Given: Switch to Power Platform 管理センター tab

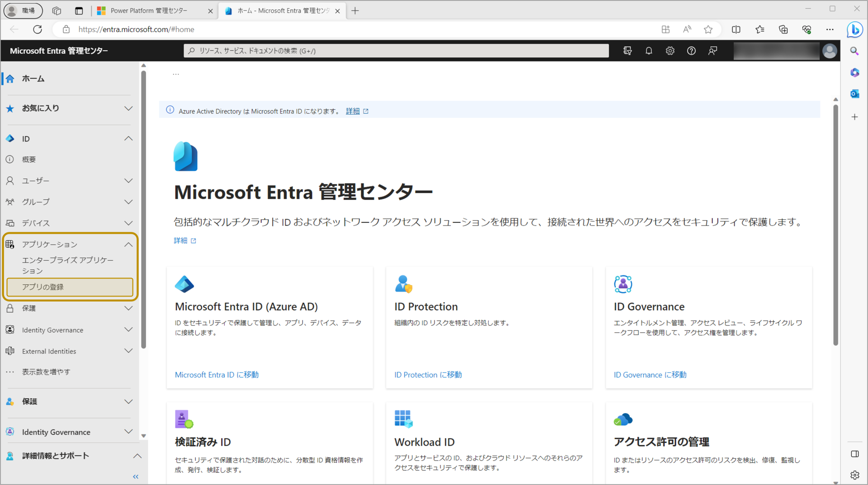Looking at the screenshot, I should pyautogui.click(x=149, y=11).
